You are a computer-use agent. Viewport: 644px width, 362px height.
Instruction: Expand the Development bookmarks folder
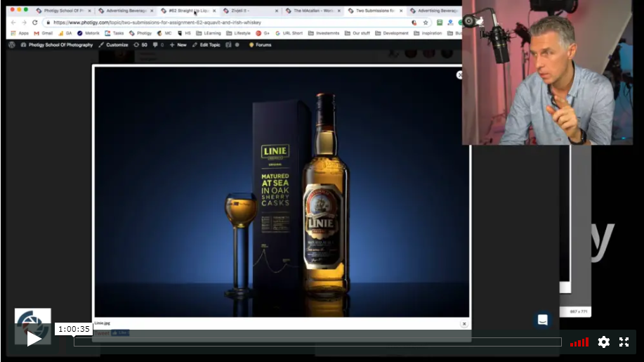point(392,33)
